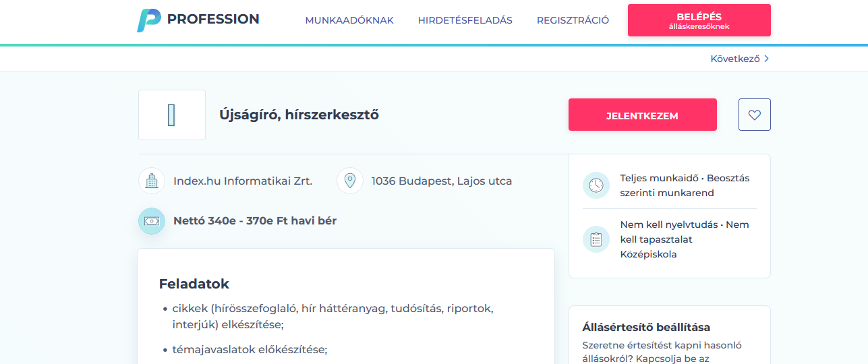868x364 pixels.
Task: Click the banknote salary icon
Action: click(x=152, y=221)
